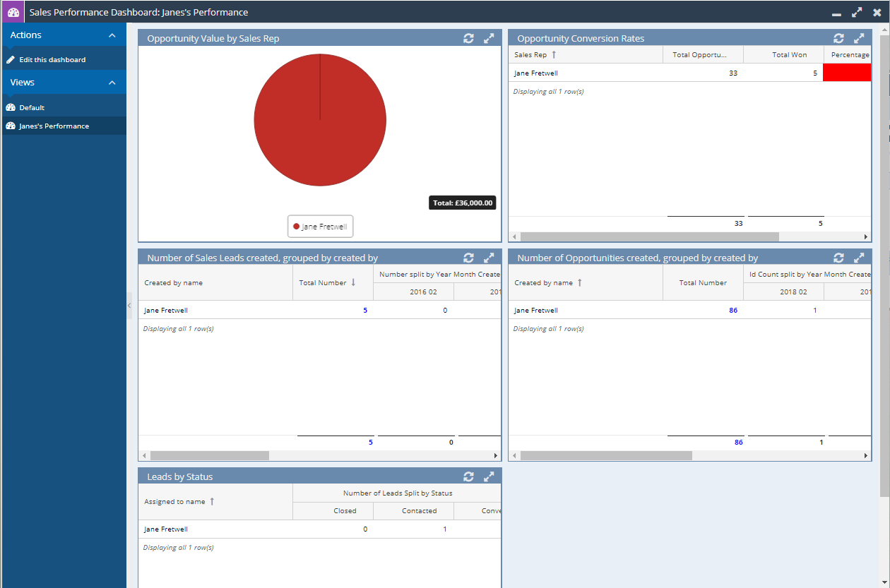Refresh the Number of Sales Leads panel
The height and width of the screenshot is (588, 890).
[468, 258]
